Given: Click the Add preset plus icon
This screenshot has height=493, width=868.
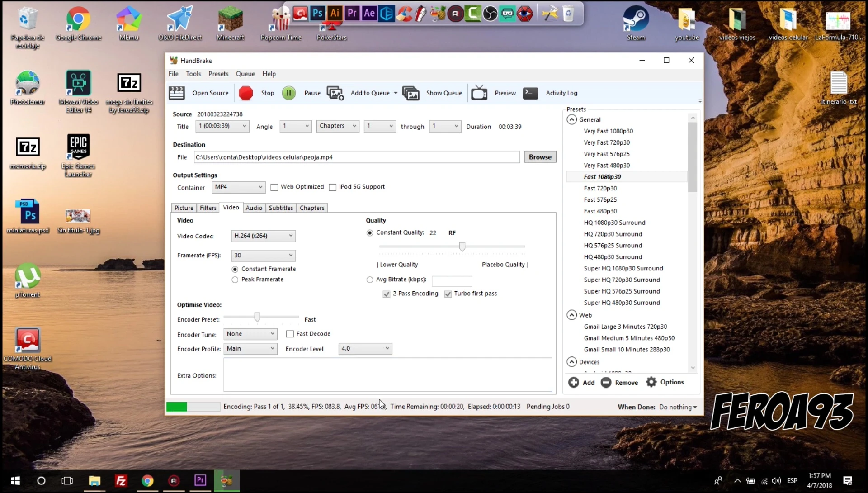Looking at the screenshot, I should [x=574, y=383].
